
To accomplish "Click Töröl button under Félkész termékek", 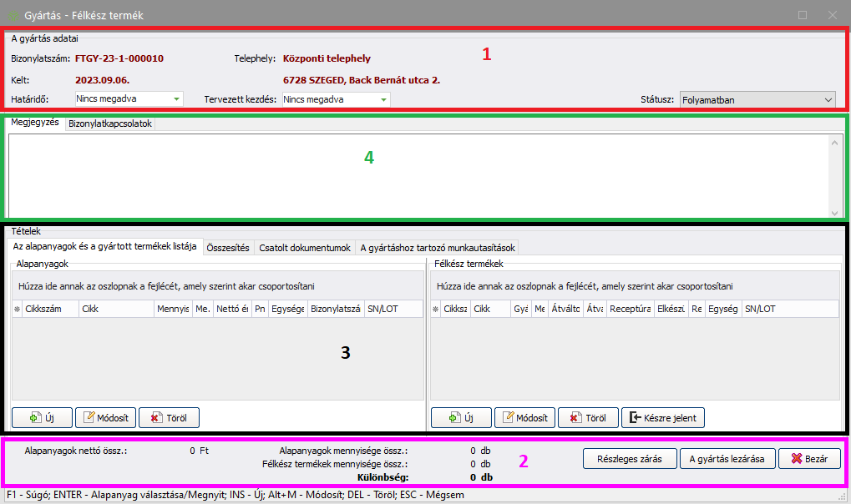I will coord(588,417).
